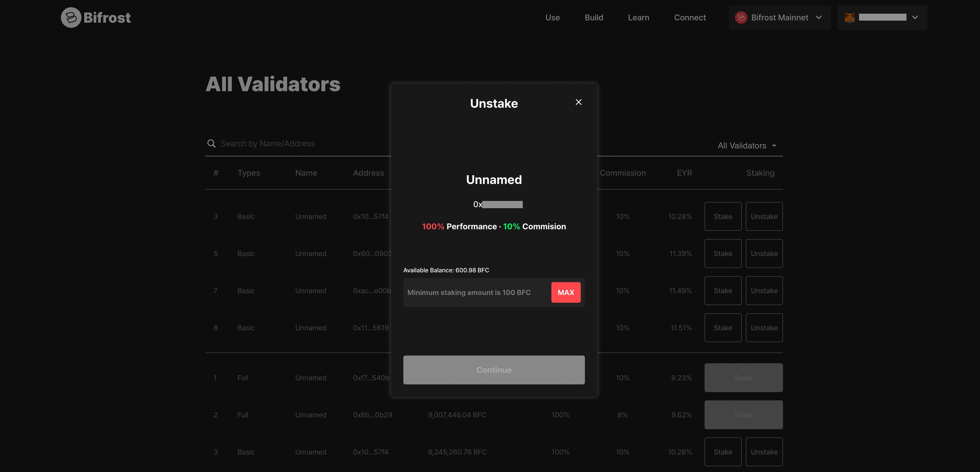Click the Continue button
Viewport: 980px width, 472px height.
click(x=494, y=370)
